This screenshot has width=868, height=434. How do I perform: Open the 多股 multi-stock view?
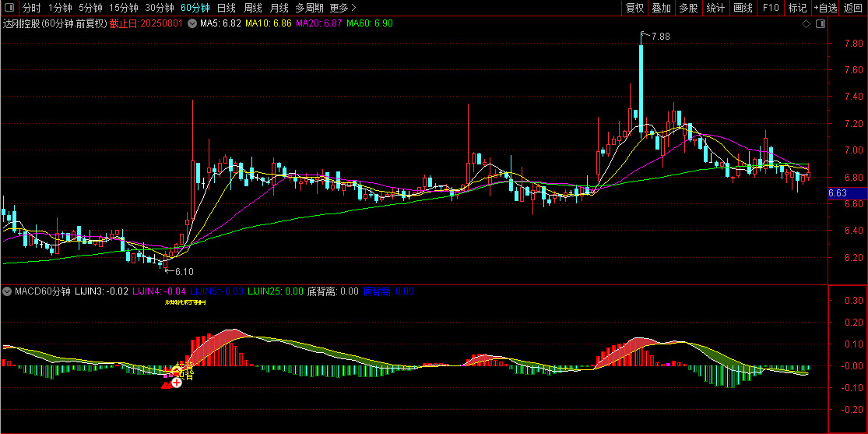coord(688,8)
